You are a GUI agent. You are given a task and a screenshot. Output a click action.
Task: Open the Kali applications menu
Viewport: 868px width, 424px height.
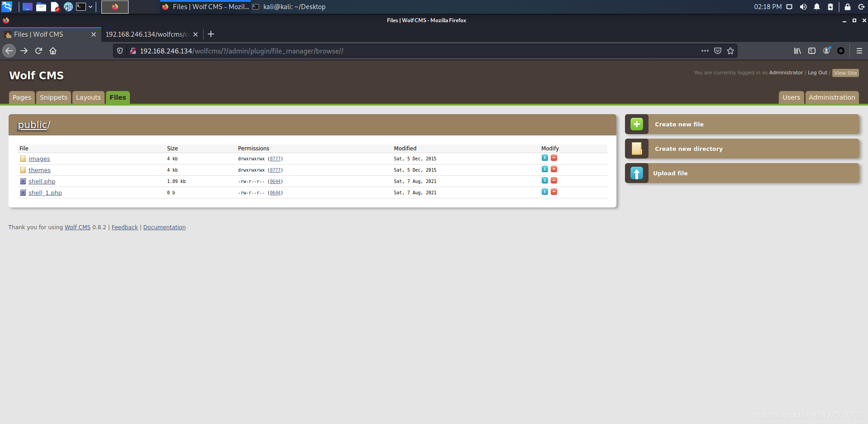[x=7, y=6]
